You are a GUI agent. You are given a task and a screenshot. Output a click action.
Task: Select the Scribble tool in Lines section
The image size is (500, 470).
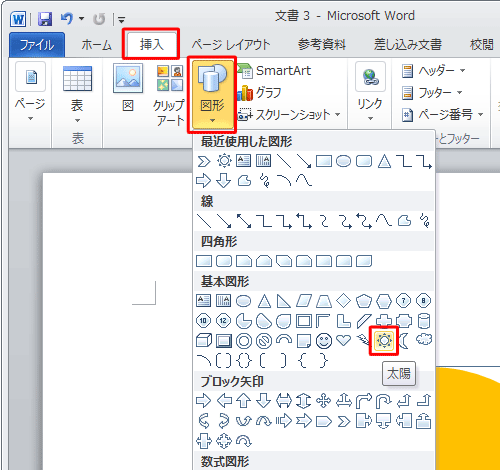(x=425, y=221)
